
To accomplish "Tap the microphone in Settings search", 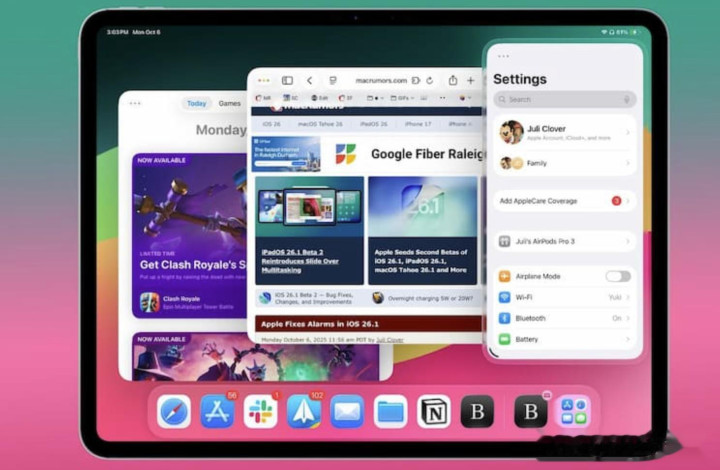I will tap(626, 100).
